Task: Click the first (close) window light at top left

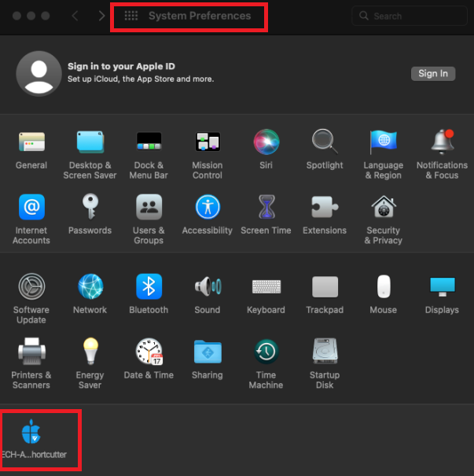Action: point(17,16)
